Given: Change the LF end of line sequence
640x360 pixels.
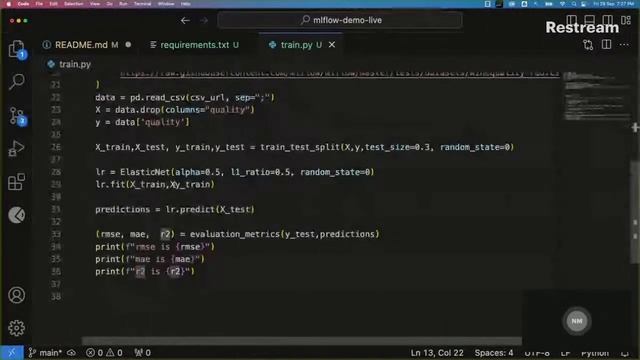Looking at the screenshot, I should click(x=565, y=353).
